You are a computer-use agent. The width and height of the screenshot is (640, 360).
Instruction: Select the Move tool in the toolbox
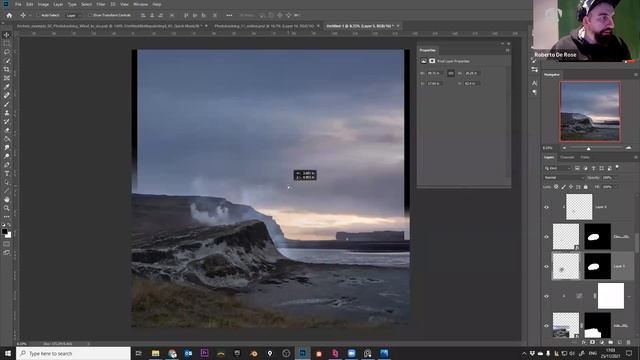7,35
